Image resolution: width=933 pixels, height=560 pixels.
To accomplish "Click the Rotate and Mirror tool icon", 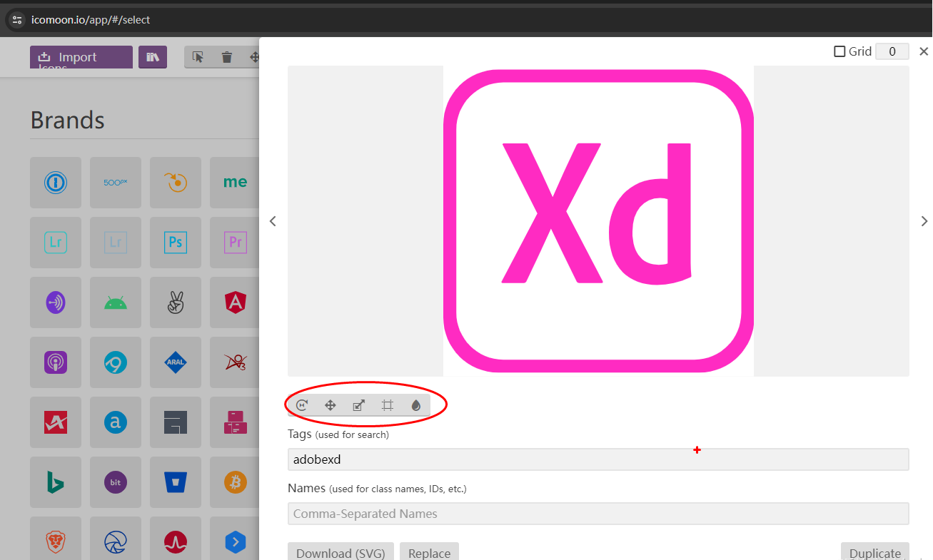I will coord(302,405).
